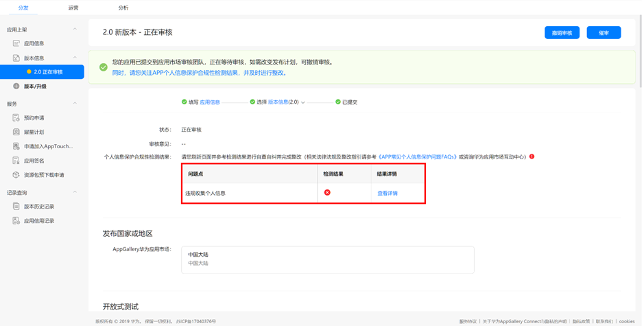Image resolution: width=644 pixels, height=326 pixels.
Task: Open 应用签名 in the sidebar
Action: [x=34, y=161]
